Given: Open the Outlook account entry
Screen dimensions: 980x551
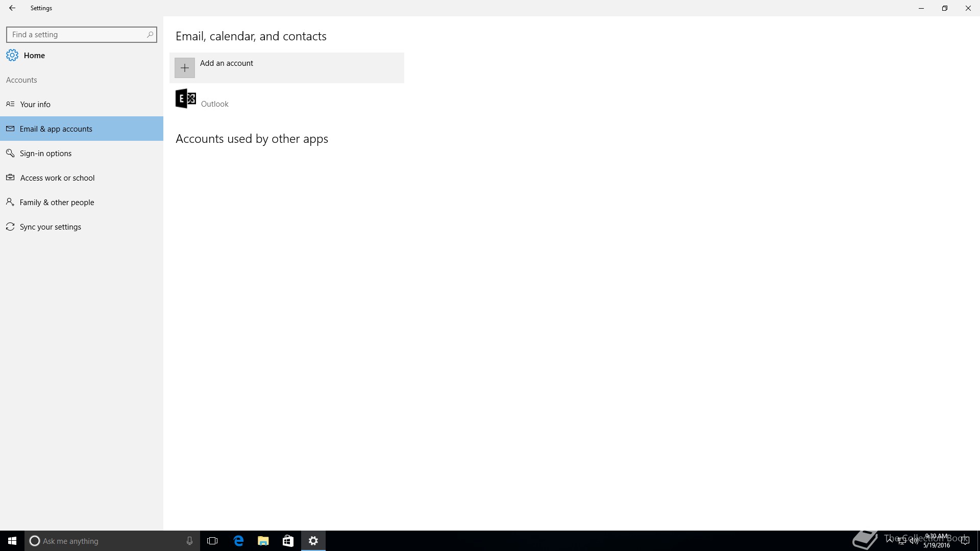Looking at the screenshot, I should [214, 101].
